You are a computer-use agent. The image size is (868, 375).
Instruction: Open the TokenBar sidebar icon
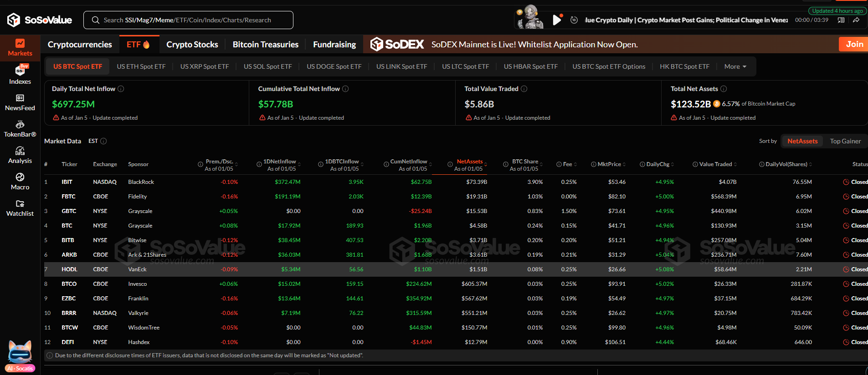pos(20,125)
